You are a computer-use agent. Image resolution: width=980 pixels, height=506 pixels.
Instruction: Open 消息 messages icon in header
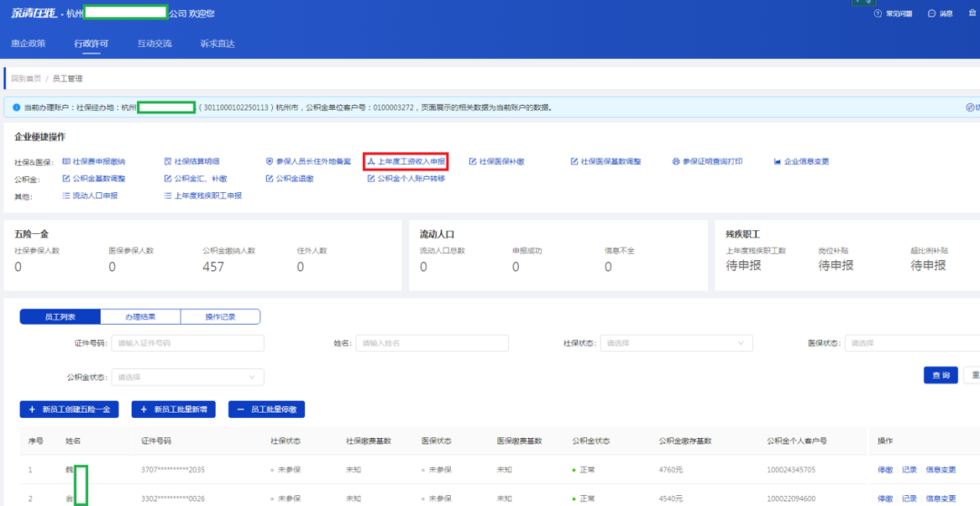tap(932, 14)
